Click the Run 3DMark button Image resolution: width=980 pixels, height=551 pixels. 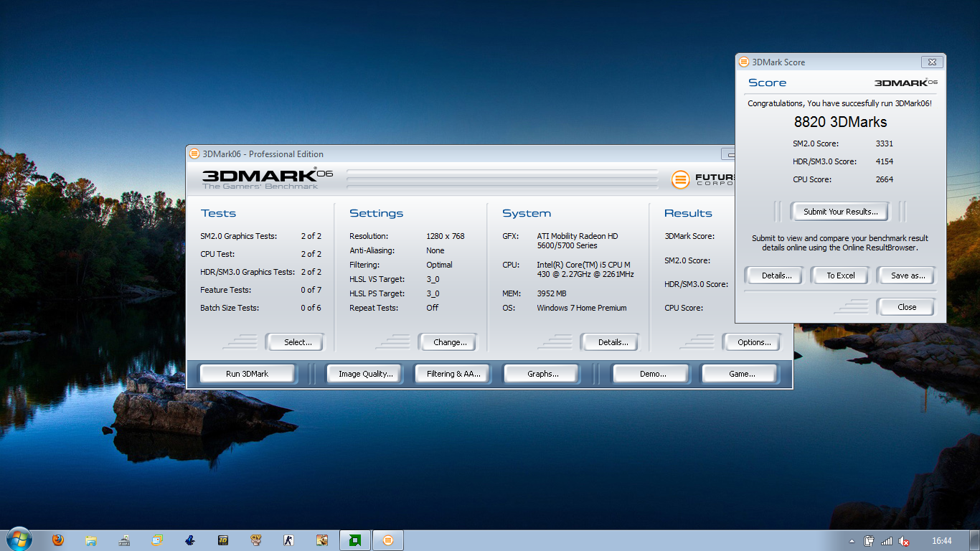click(x=247, y=374)
